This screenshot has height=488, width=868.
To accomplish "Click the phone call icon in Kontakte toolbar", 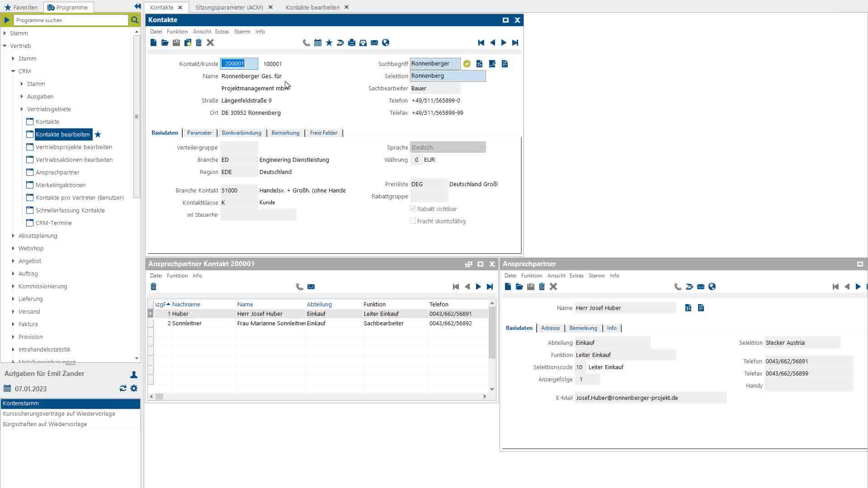I will [306, 42].
